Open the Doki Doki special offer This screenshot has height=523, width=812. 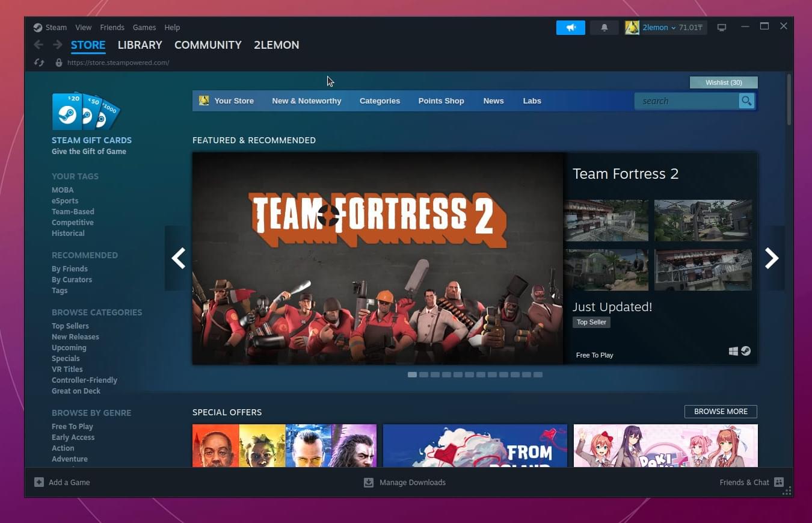click(666, 445)
